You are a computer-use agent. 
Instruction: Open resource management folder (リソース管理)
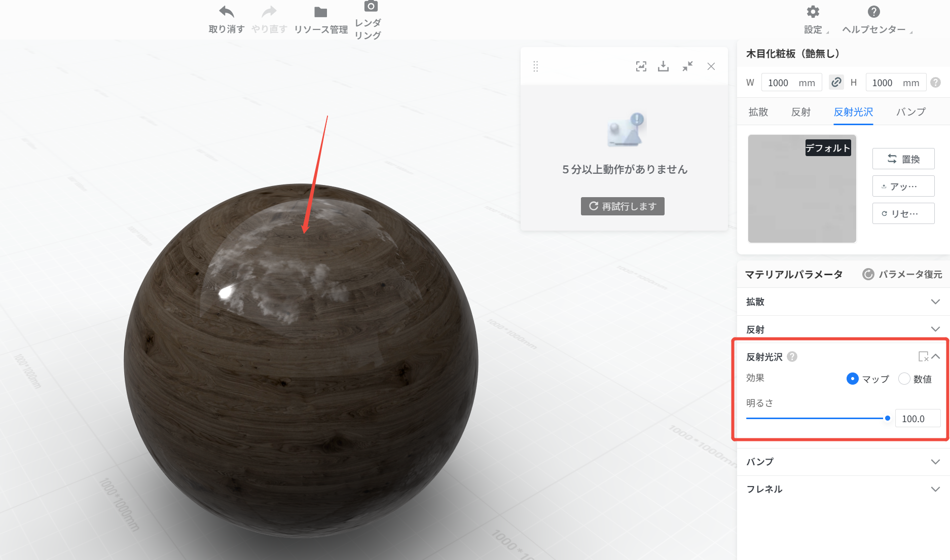pyautogui.click(x=320, y=12)
